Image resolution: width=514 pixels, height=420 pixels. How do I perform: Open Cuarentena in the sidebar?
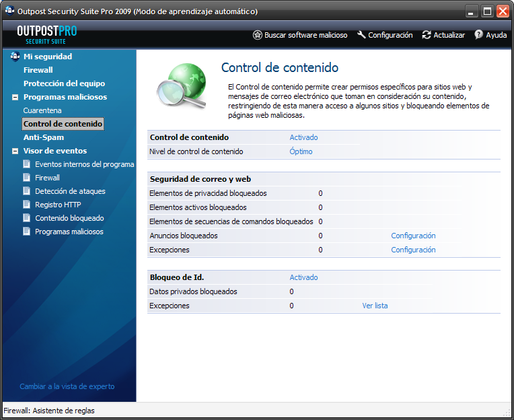click(42, 110)
